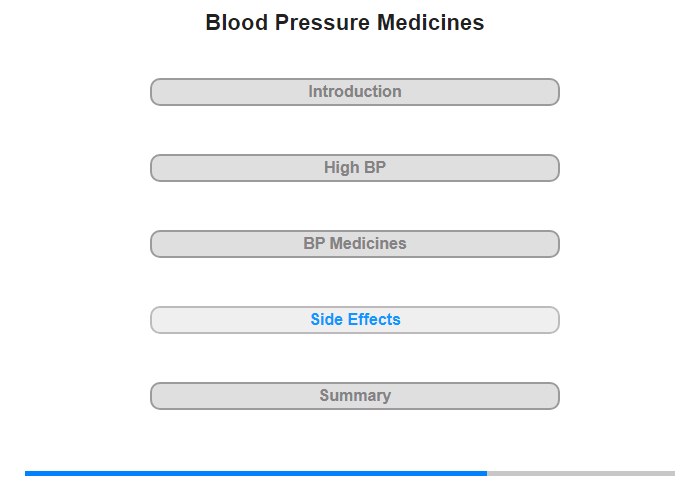This screenshot has width=700, height=480.
Task: Tap the BP Medicines text label
Action: pyautogui.click(x=355, y=244)
